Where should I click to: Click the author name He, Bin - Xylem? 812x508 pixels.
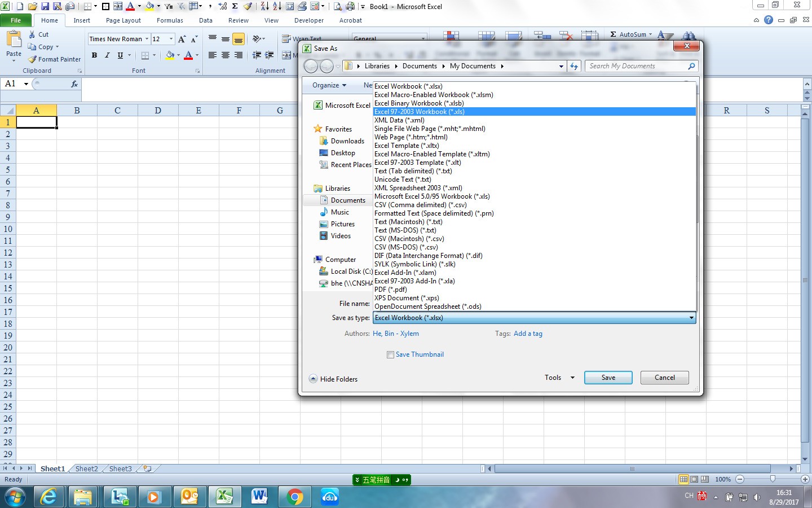396,334
